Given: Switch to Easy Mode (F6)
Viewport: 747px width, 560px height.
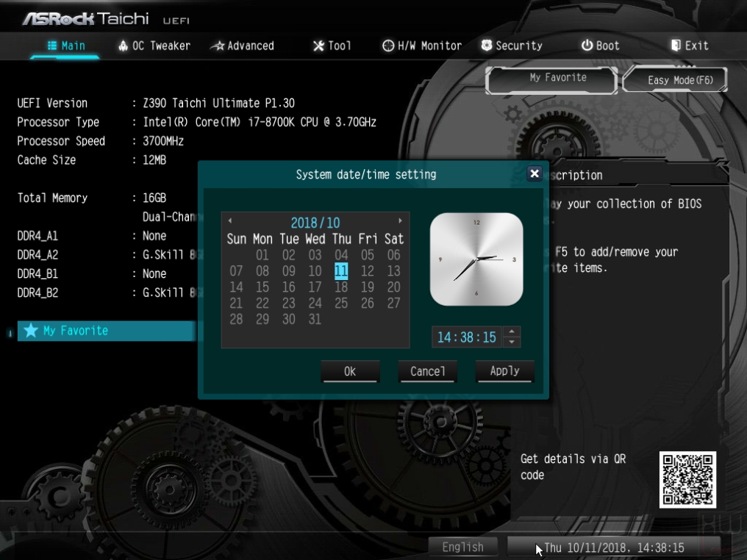Looking at the screenshot, I should coord(675,79).
